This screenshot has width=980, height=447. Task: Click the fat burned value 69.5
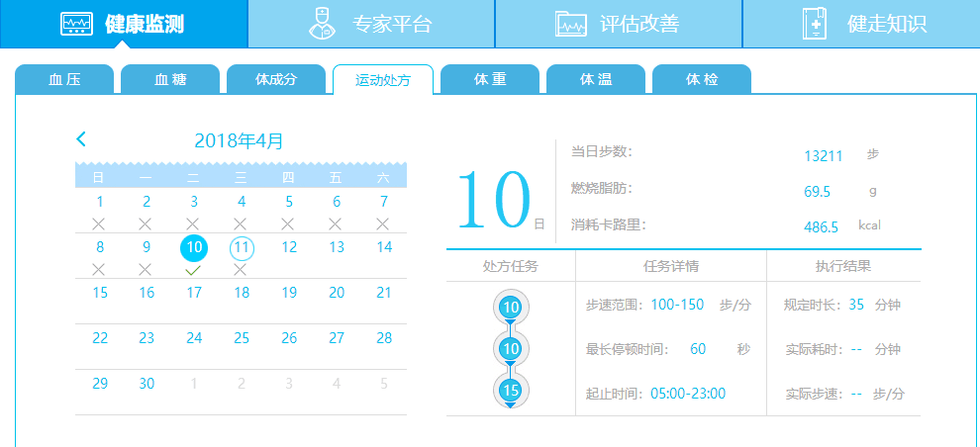pyautogui.click(x=817, y=192)
